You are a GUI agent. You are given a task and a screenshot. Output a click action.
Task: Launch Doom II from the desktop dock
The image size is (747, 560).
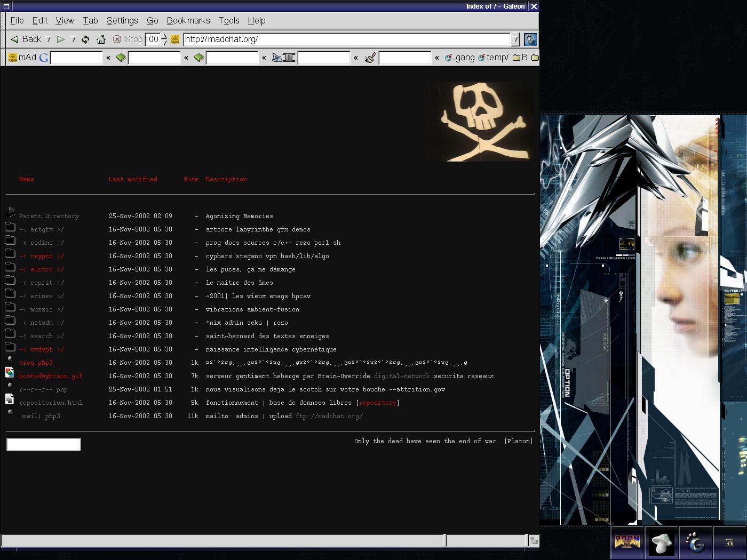pos(627,543)
